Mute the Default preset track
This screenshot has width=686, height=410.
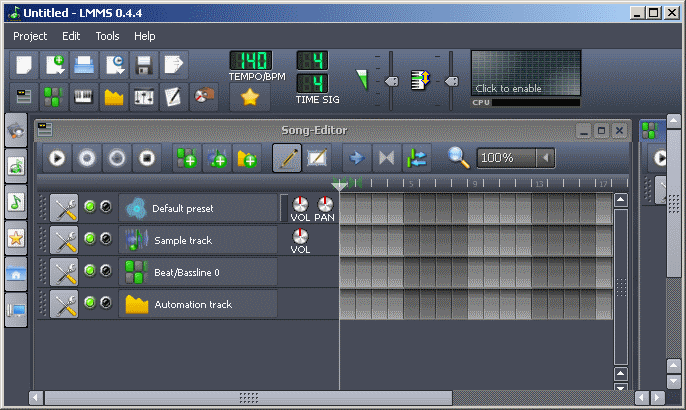(x=90, y=208)
